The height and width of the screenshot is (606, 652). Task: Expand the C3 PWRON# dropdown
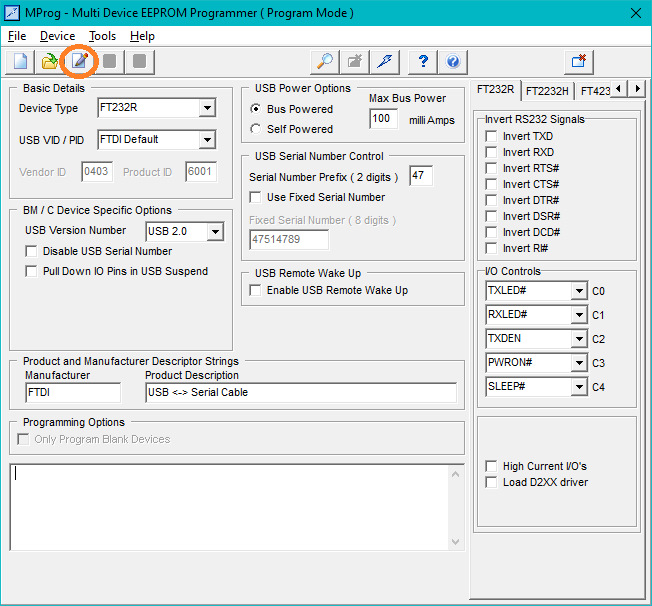coord(579,363)
